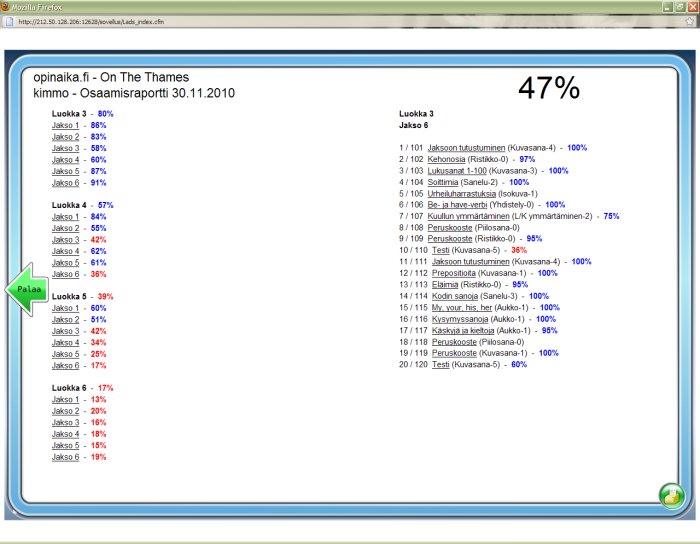Click the Luokka 3 - 80% heading

(82, 114)
